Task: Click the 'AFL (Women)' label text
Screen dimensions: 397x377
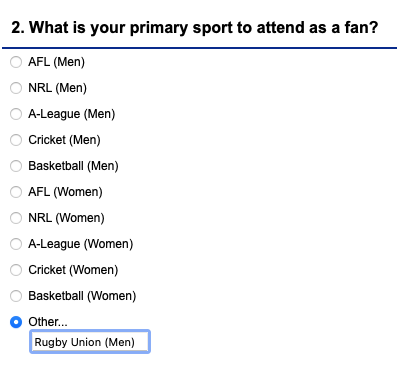Action: 65,192
